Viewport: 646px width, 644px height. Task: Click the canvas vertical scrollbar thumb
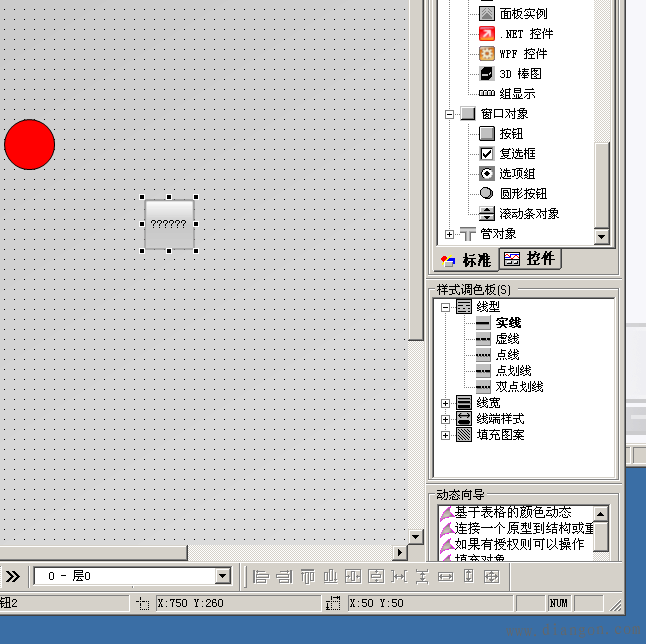point(416,170)
